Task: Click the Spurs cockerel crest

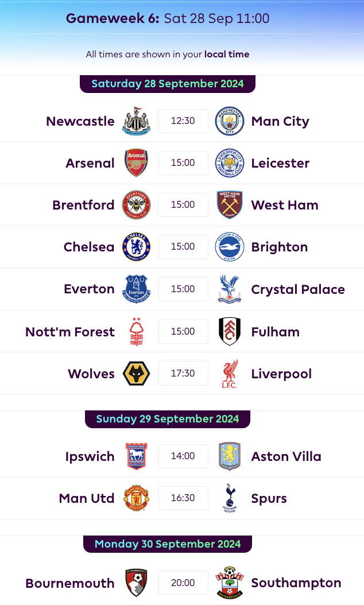Action: (x=229, y=498)
